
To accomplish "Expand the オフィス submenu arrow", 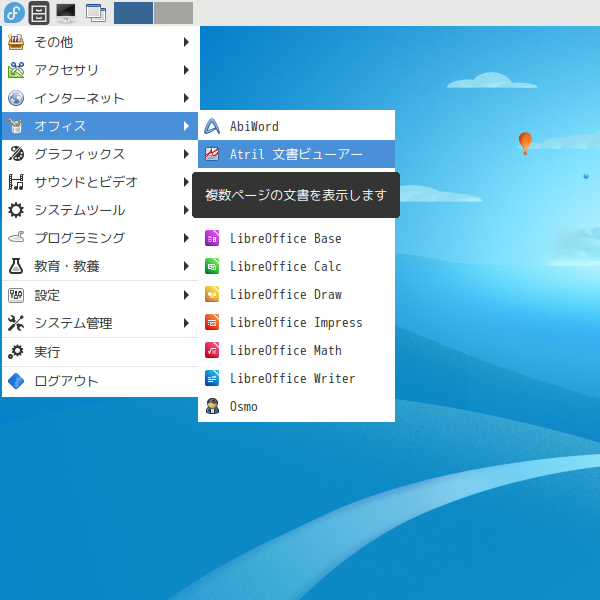I will point(186,126).
